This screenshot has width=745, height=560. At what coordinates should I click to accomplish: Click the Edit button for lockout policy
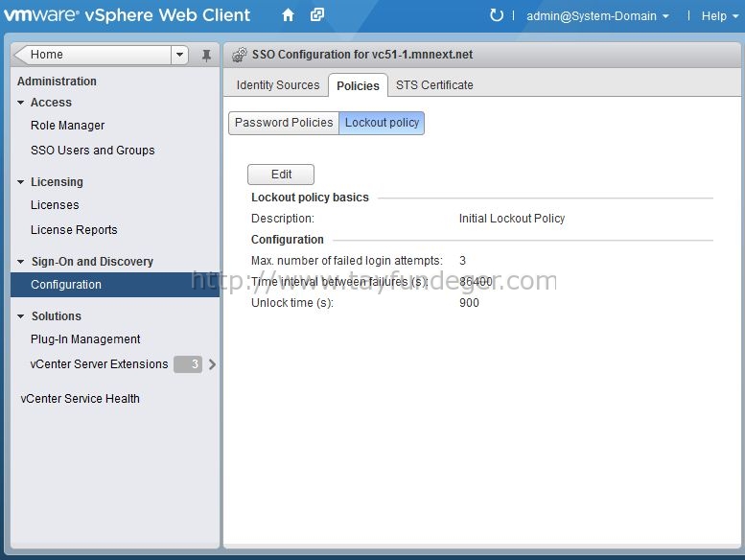[281, 175]
